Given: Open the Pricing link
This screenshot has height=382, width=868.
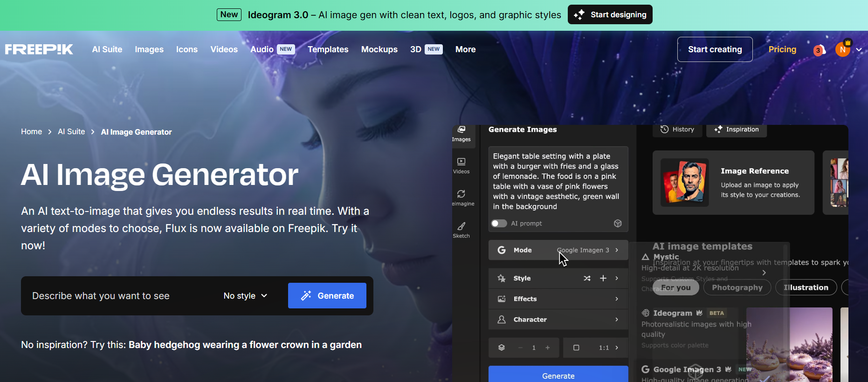Looking at the screenshot, I should click(x=782, y=49).
